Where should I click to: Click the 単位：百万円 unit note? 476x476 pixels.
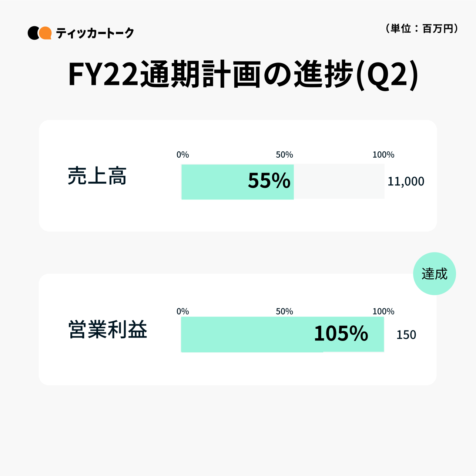click(422, 29)
